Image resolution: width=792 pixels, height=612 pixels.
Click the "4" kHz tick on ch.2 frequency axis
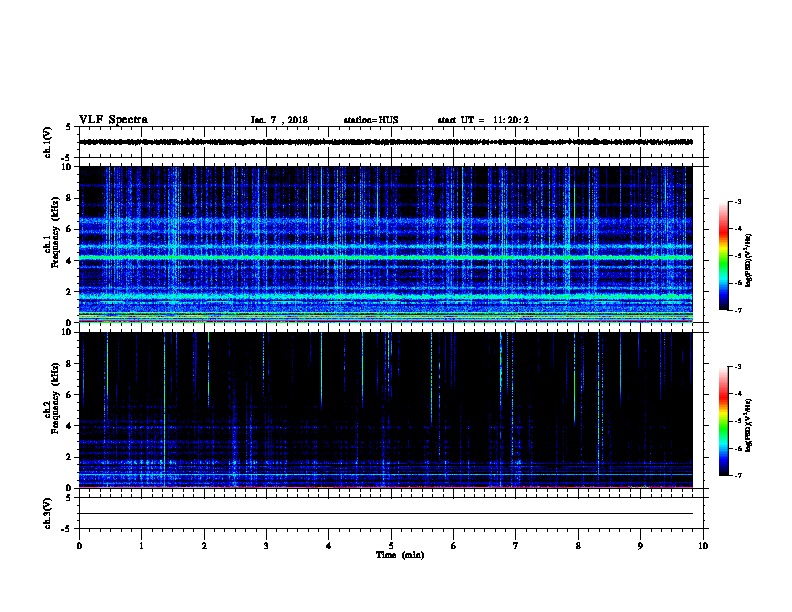pyautogui.click(x=69, y=426)
